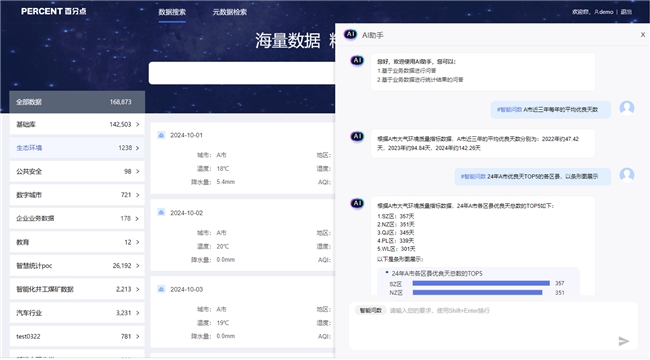
Task: Click the AI助手 header icon
Action: click(x=350, y=34)
